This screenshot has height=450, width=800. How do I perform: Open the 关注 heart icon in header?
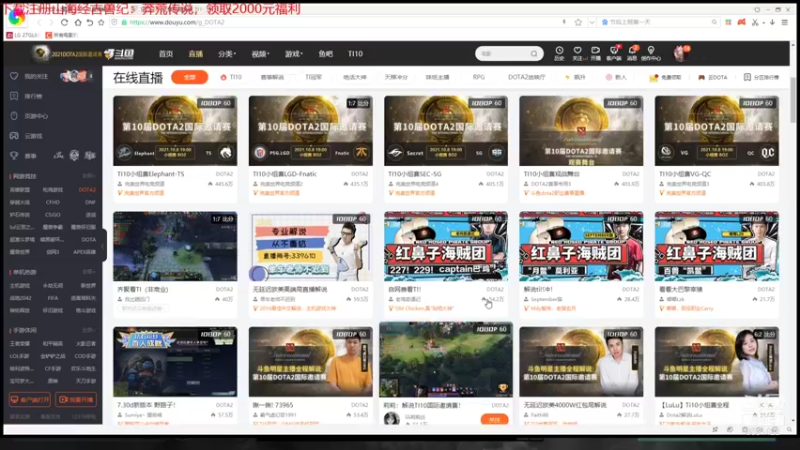coord(578,53)
